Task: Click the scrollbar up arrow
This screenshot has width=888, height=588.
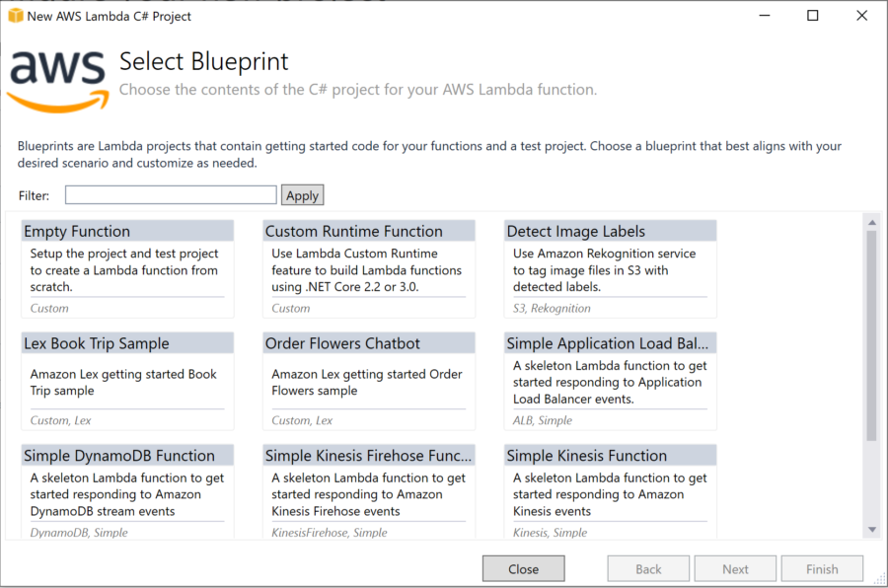Action: (x=872, y=223)
